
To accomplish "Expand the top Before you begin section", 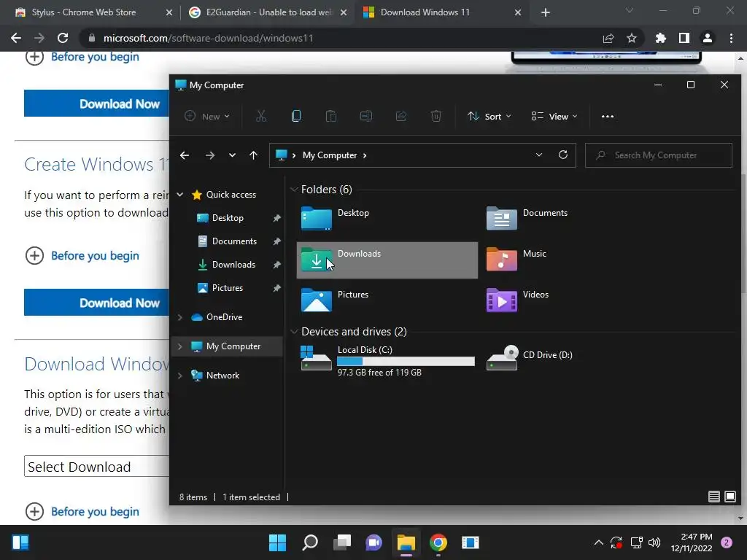I will (x=82, y=57).
